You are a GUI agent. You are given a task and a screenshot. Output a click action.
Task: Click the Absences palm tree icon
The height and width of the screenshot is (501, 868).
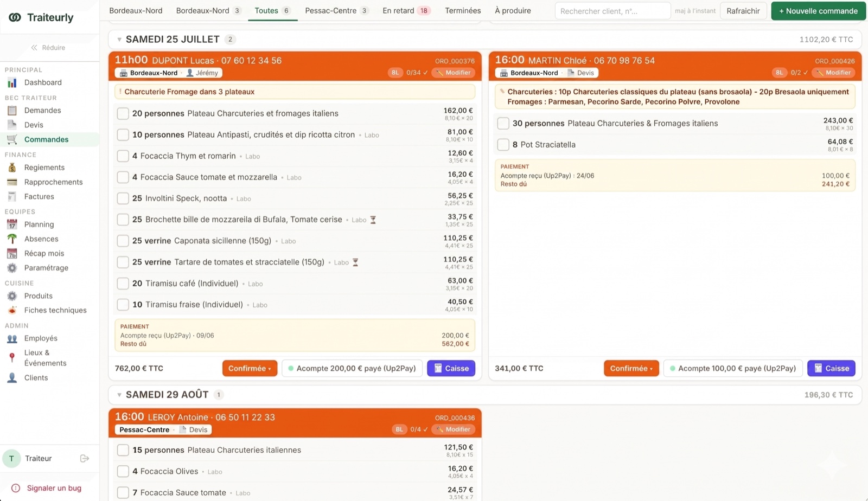click(12, 239)
